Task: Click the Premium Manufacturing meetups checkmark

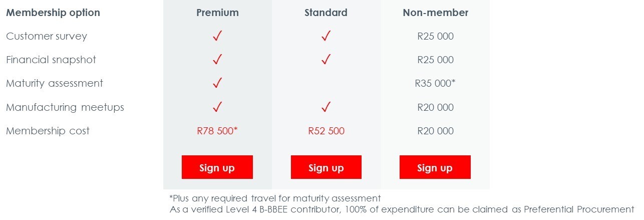Action: point(217,107)
